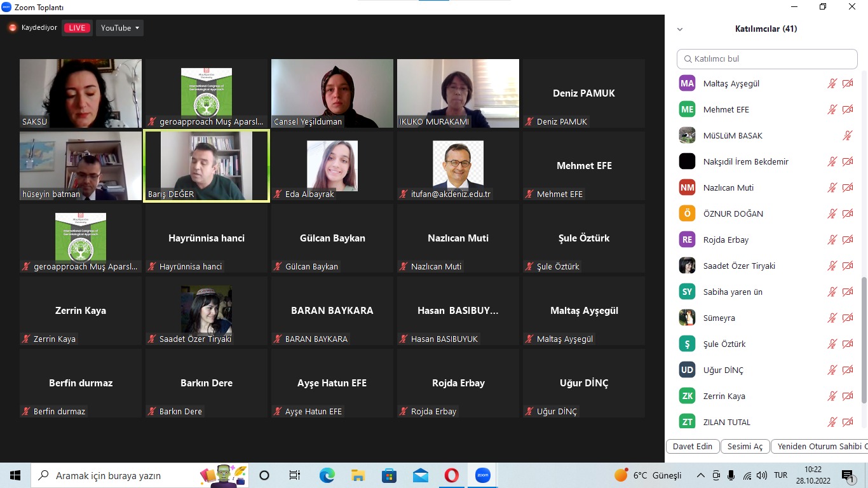Open the YouTube live stream dropdown

pyautogui.click(x=119, y=28)
